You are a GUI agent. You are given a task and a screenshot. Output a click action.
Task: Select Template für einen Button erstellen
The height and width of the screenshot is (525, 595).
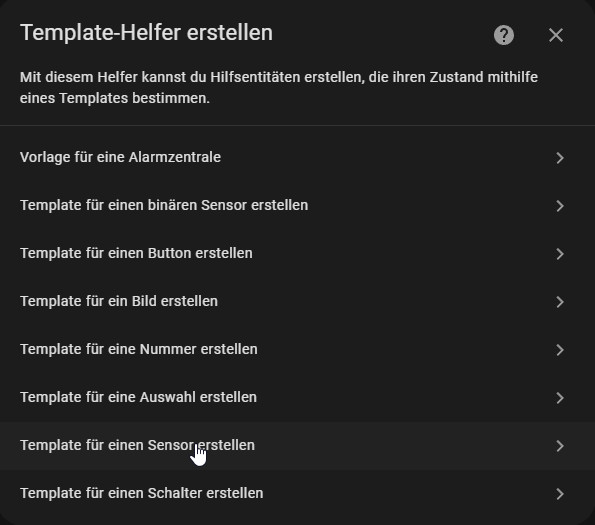click(298, 253)
